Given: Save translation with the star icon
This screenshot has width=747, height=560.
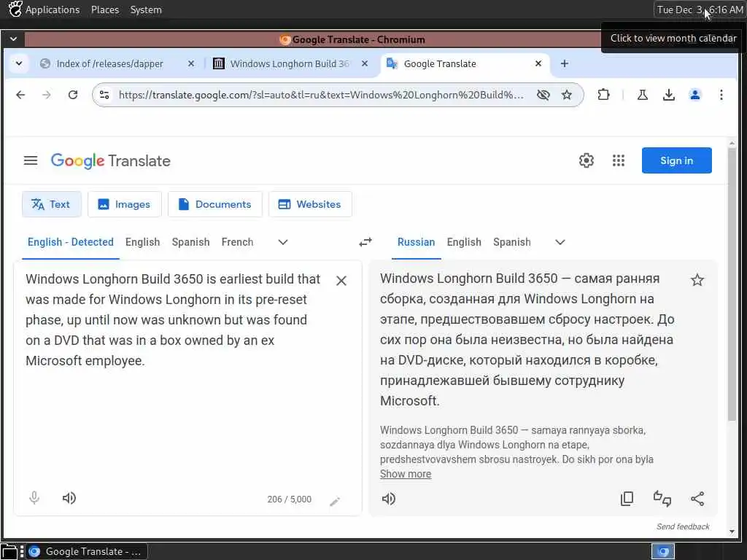Looking at the screenshot, I should pyautogui.click(x=697, y=279).
